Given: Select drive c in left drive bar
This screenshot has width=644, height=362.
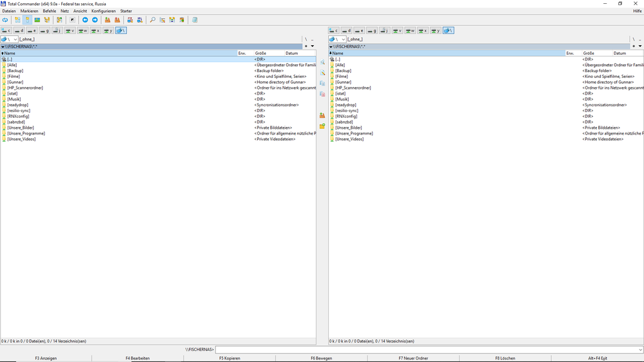Looking at the screenshot, I should click(6, 30).
